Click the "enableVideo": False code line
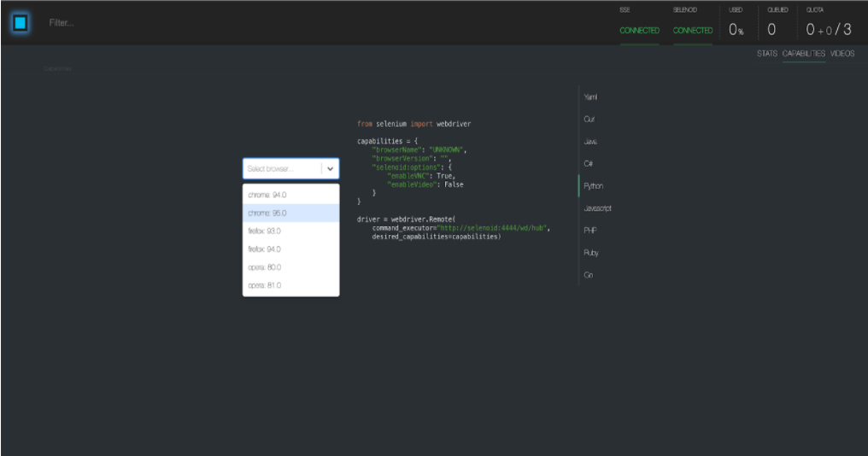 click(425, 184)
